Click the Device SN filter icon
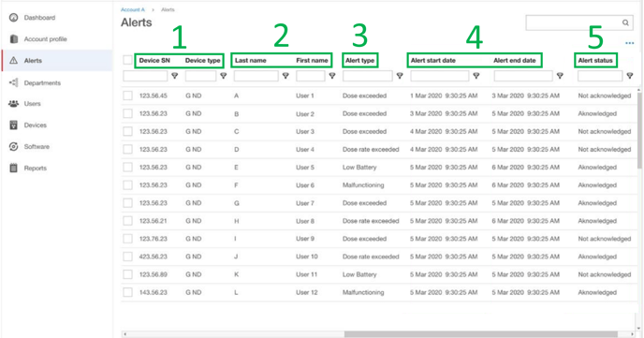Screen dimensions: 644x338 click(174, 76)
